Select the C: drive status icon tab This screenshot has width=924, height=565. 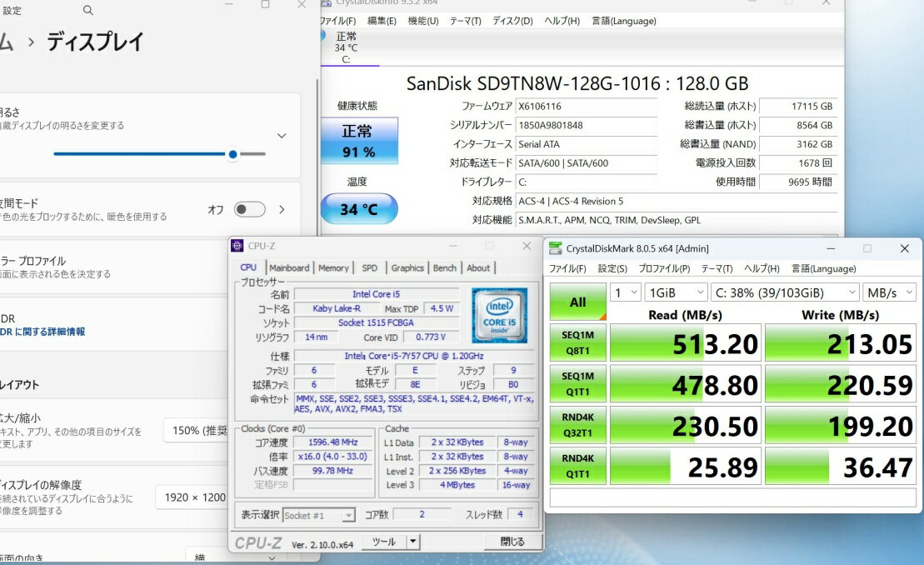(x=346, y=47)
